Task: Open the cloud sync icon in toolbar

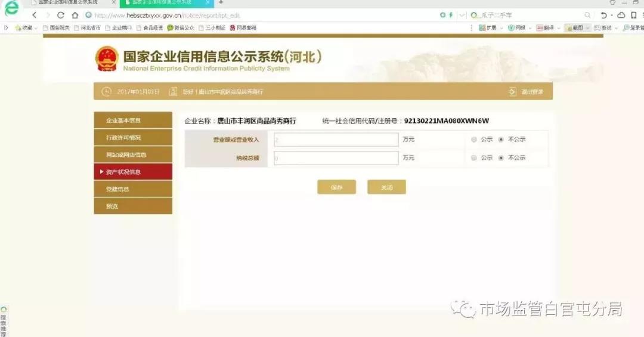Action: tap(621, 15)
